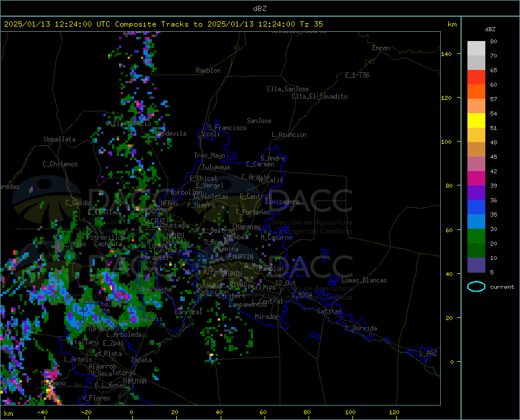
Task: Click the Cacheuta place label
Action: click(108, 244)
